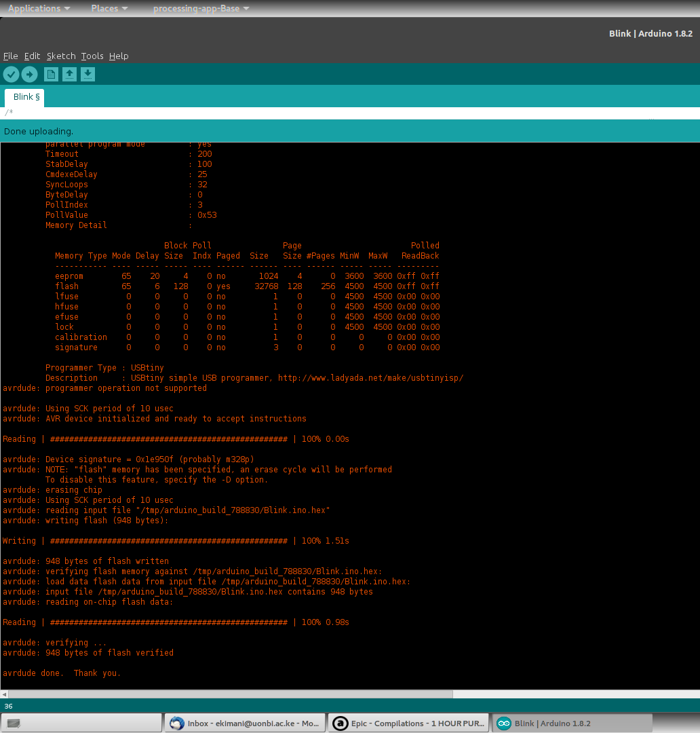Switch to Blink Arduino 1.8.2 taskbar button
The image size is (700, 733).
(x=572, y=723)
